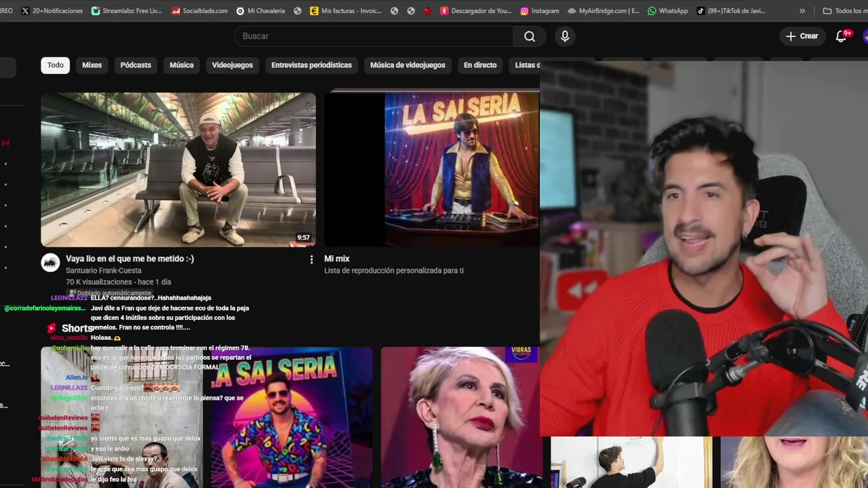Open the Mis facturas bookmark
The height and width of the screenshot is (488, 868).
point(345,11)
